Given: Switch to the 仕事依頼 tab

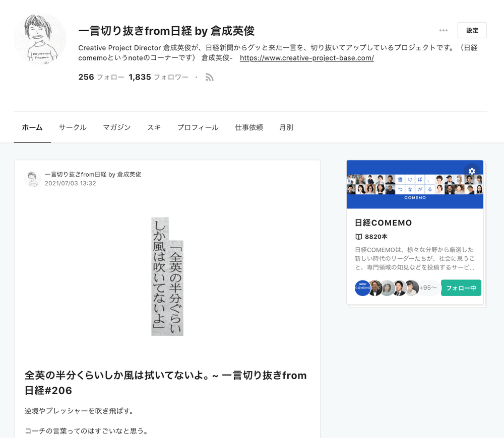Looking at the screenshot, I should (x=248, y=127).
